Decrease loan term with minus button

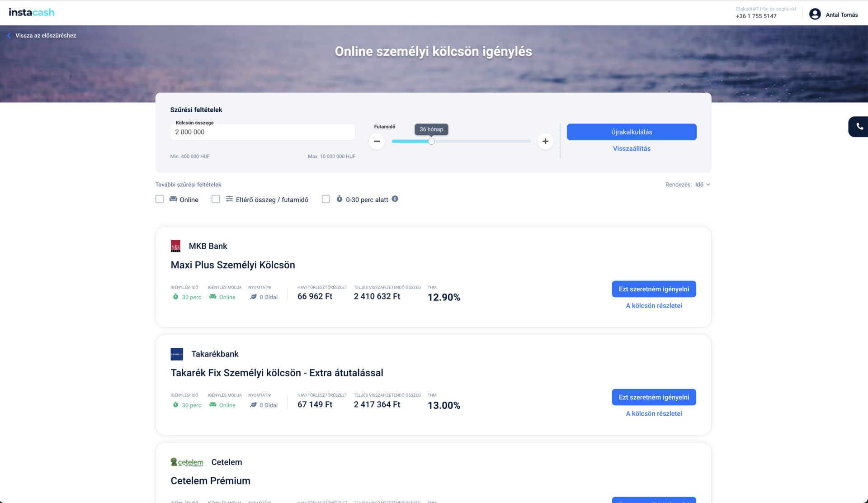(377, 141)
